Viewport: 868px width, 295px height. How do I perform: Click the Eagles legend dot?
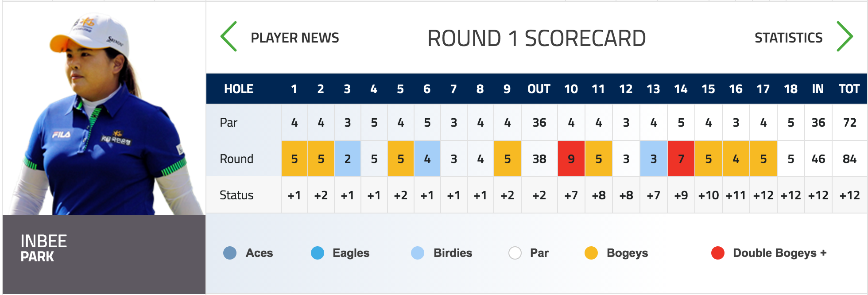(318, 253)
